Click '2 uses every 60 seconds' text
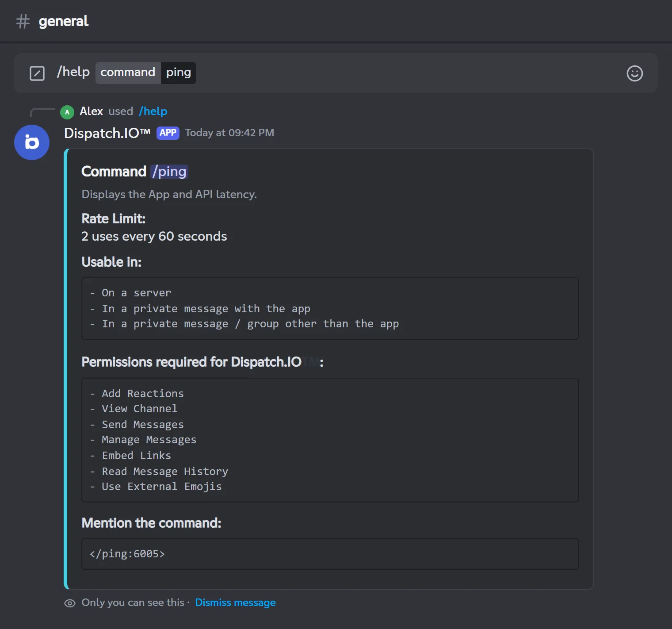Screen dimensions: 672x629 pos(154,236)
